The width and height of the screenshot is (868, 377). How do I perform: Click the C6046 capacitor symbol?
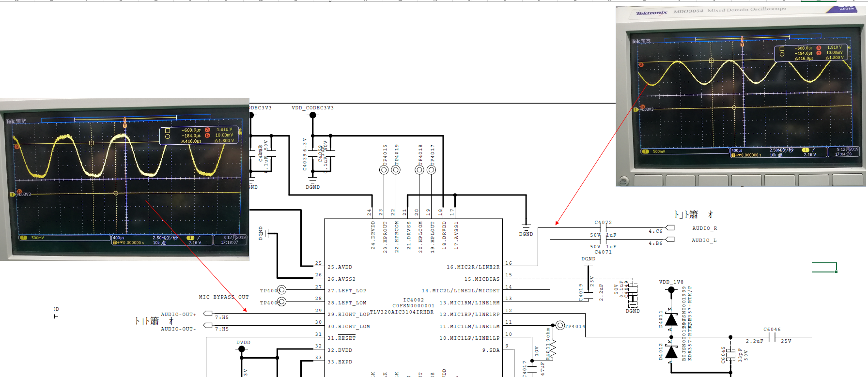773,337
